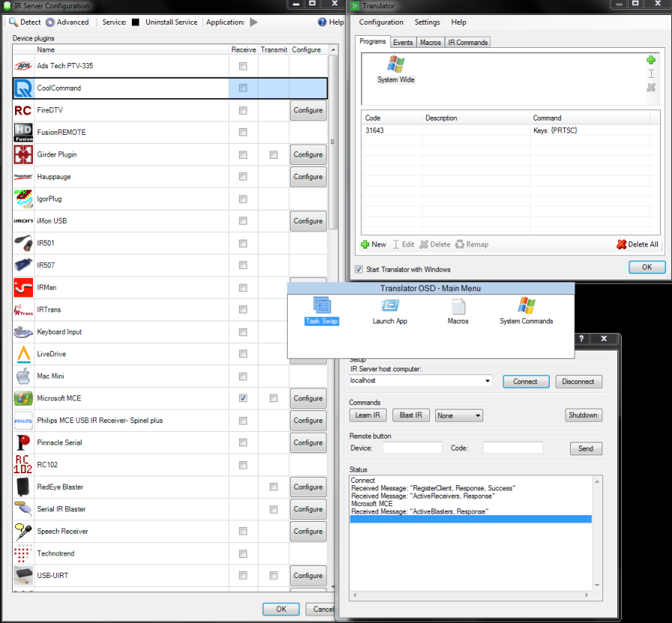Click the Device input field
The image size is (672, 623).
[412, 448]
